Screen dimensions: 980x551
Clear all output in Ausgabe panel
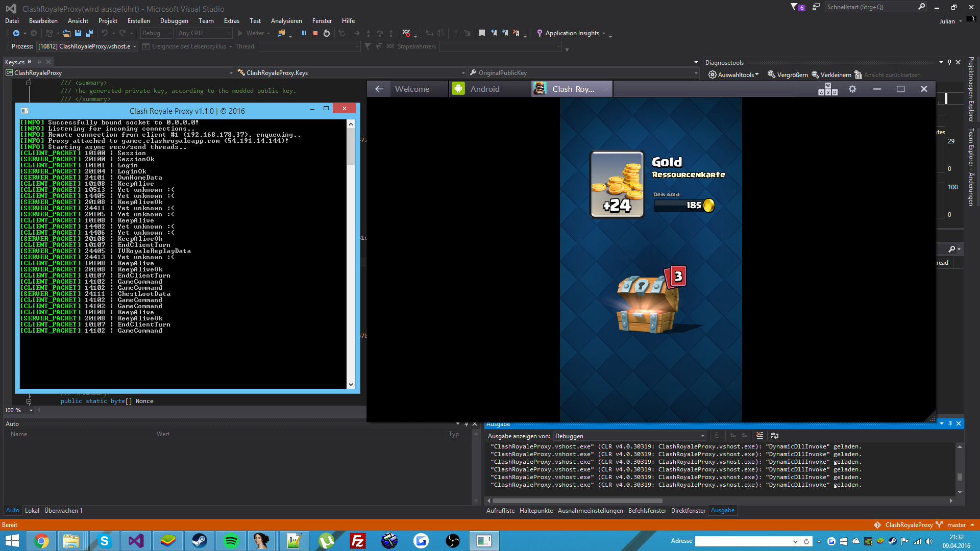click(x=759, y=436)
